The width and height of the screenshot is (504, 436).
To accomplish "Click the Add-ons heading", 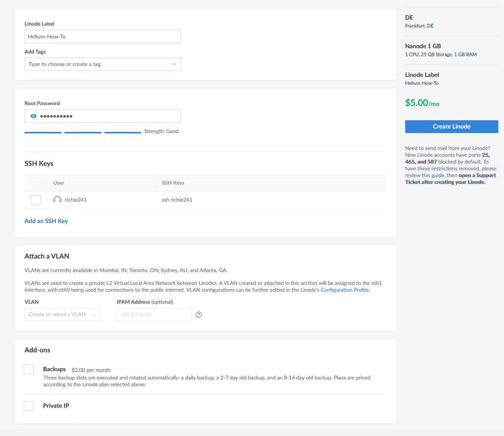I will click(37, 350).
